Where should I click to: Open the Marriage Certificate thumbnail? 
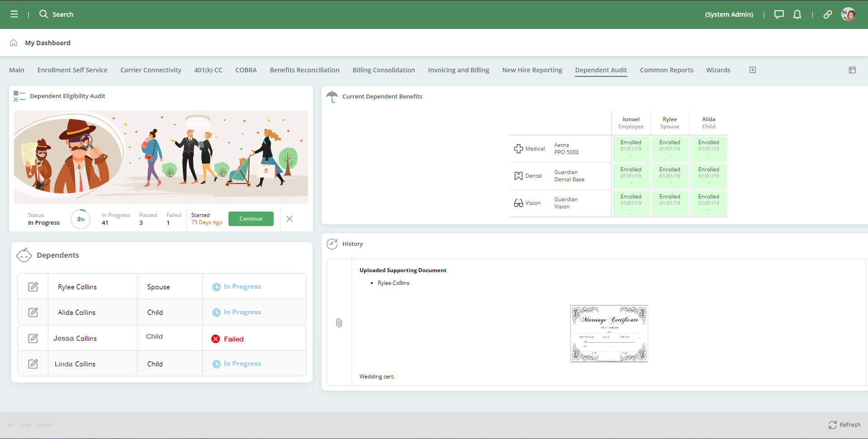click(x=609, y=334)
